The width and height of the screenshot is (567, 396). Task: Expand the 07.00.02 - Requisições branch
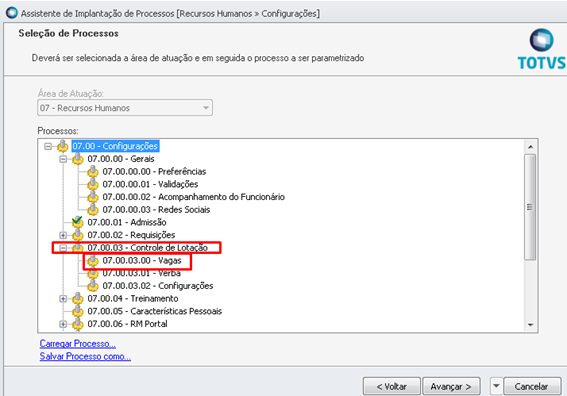63,235
